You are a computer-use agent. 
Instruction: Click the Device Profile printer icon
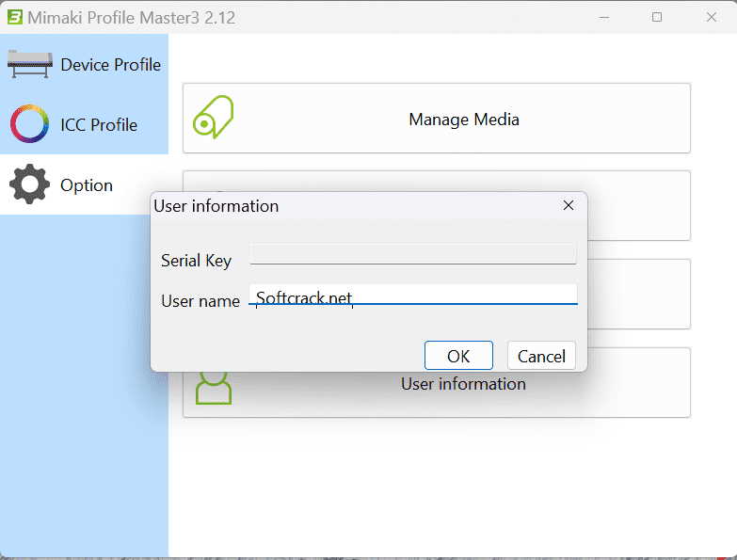30,65
